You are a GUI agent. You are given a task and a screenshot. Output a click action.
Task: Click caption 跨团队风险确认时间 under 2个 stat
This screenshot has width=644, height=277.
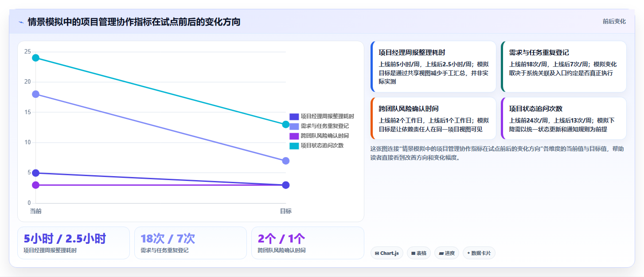(281, 250)
